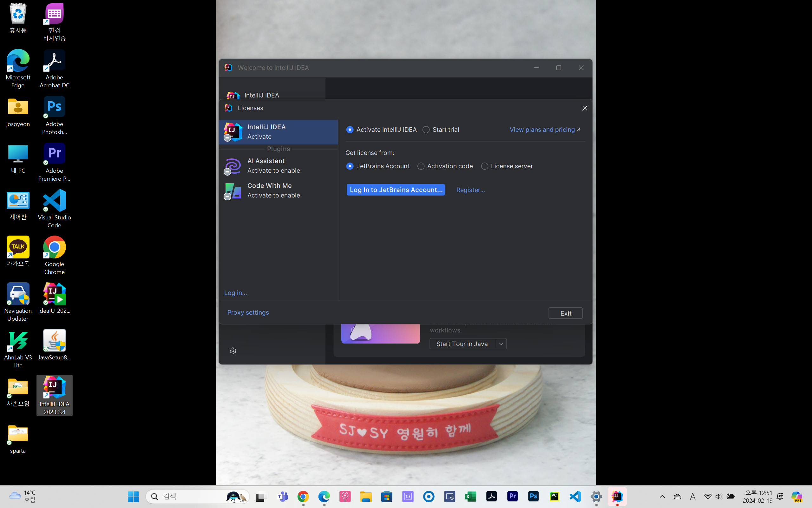Image resolution: width=812 pixels, height=508 pixels.
Task: Open Copilot preview from taskbar
Action: (797, 497)
